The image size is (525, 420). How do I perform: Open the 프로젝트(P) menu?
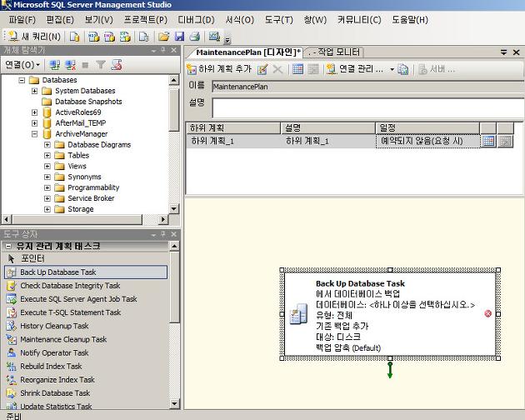[x=146, y=20]
